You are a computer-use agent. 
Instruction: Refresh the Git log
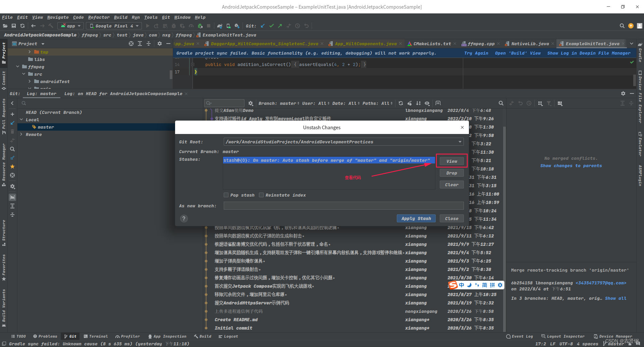click(x=401, y=103)
